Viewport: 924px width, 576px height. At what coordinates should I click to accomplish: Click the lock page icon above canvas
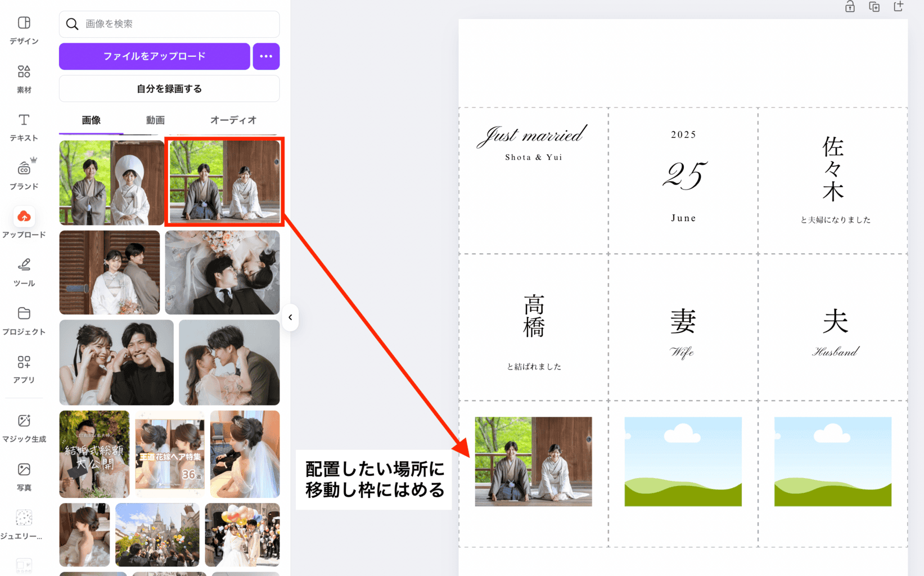click(x=850, y=7)
